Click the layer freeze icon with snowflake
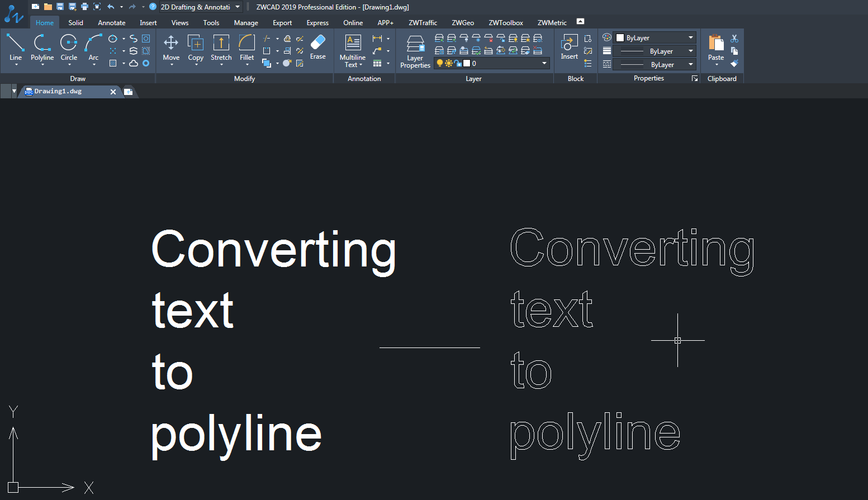 pyautogui.click(x=476, y=38)
